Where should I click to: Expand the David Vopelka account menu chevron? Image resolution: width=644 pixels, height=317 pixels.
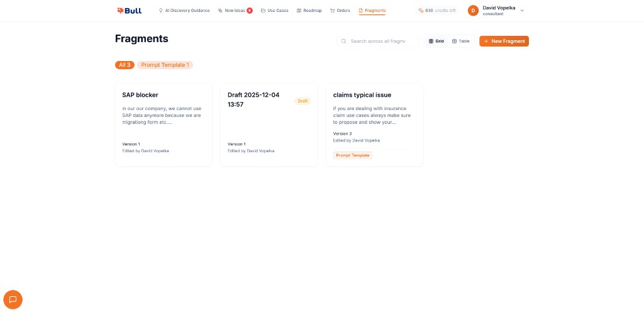click(522, 11)
